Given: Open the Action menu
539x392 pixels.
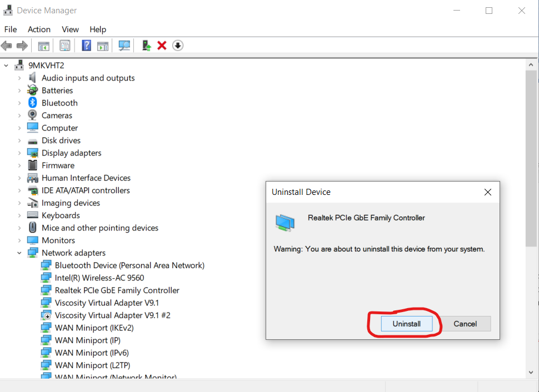Looking at the screenshot, I should click(39, 29).
